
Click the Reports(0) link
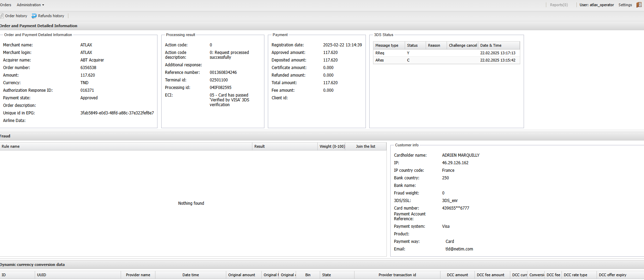coord(559,5)
